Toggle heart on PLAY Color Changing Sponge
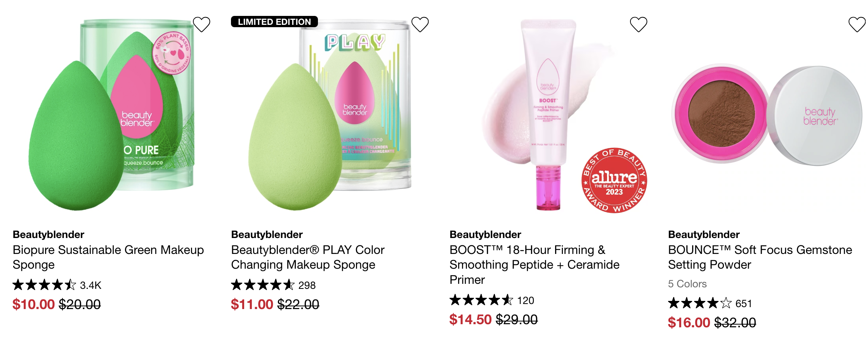The height and width of the screenshot is (344, 868). click(x=420, y=24)
